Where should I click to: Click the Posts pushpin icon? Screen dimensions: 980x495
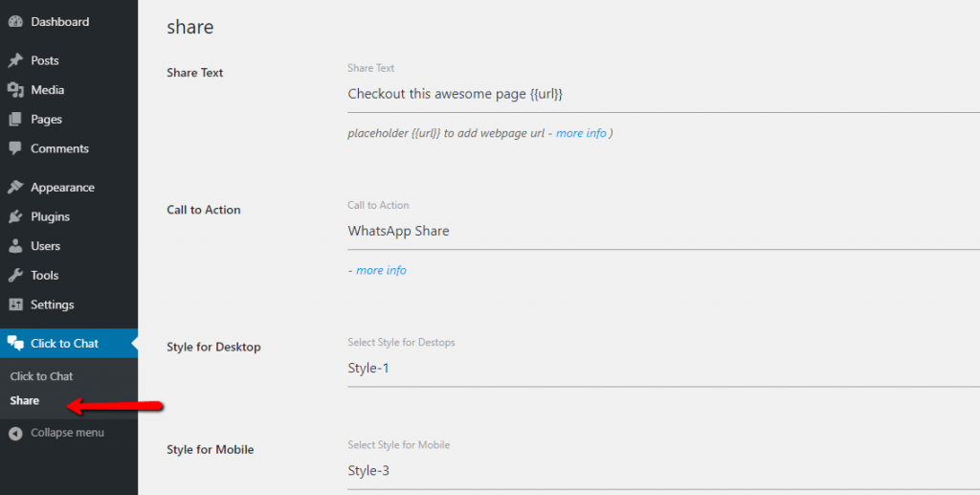15,60
